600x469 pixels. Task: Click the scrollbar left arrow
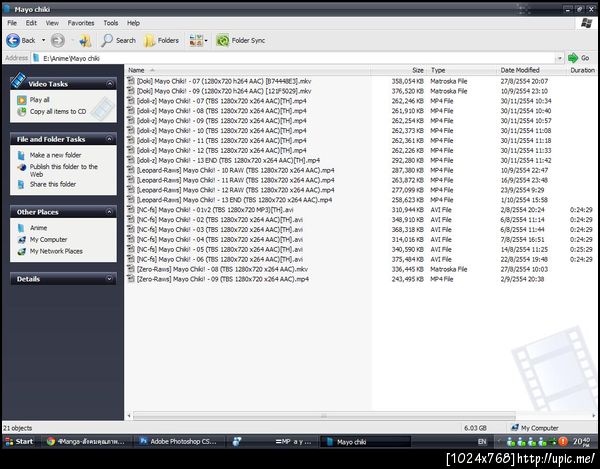[129, 416]
